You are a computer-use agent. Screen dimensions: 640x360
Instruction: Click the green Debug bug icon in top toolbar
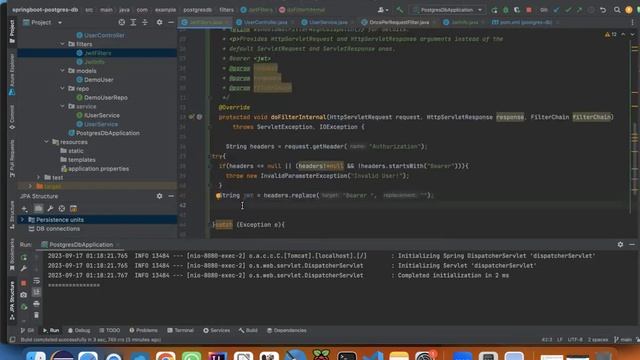506,10
